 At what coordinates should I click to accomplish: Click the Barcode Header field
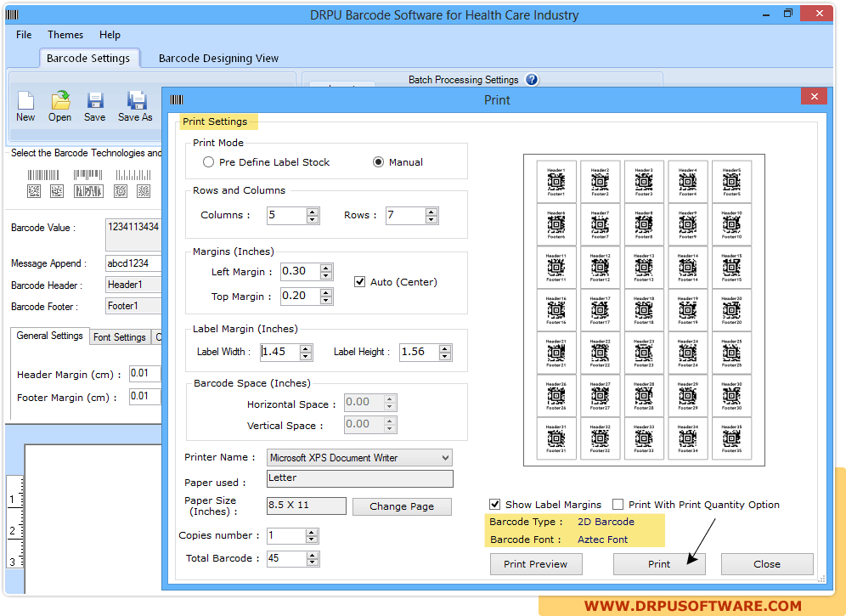click(134, 285)
